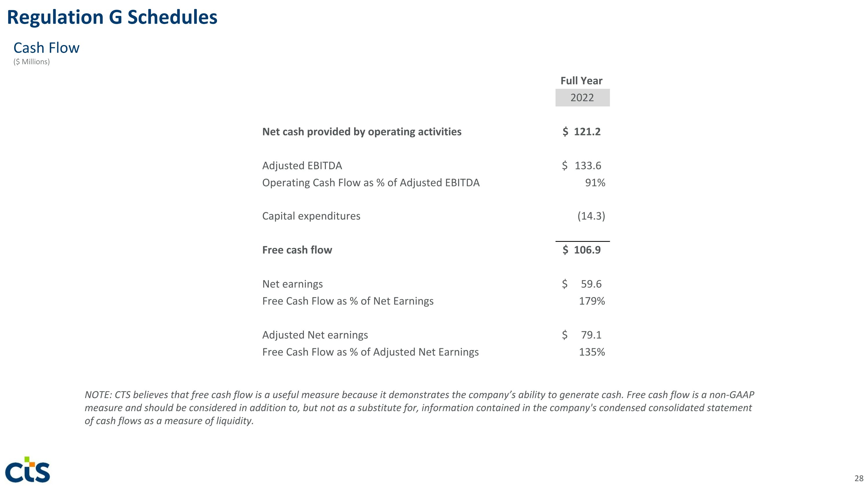Click the Full Year column header
The image size is (868, 488).
click(x=581, y=81)
